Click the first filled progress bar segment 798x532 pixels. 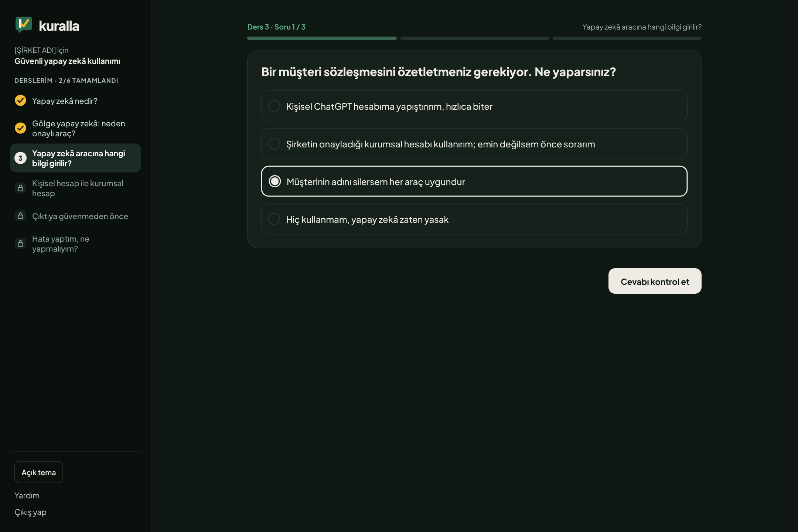pos(322,38)
